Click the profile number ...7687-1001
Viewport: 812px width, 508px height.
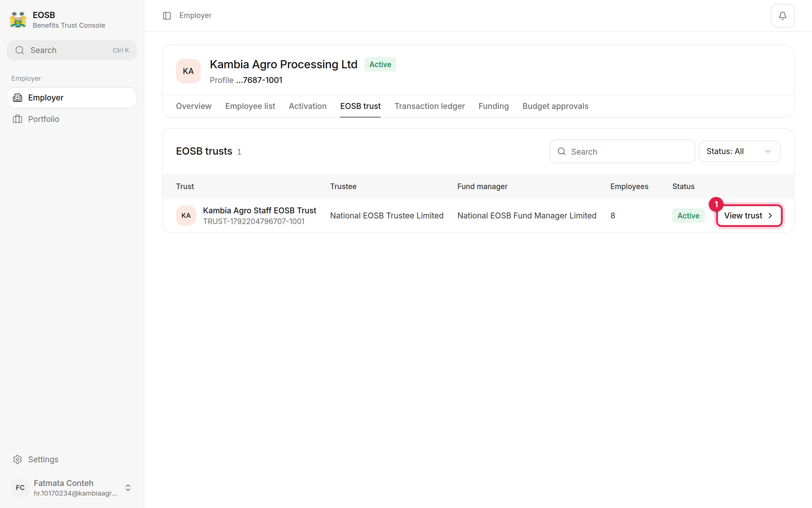tap(259, 80)
